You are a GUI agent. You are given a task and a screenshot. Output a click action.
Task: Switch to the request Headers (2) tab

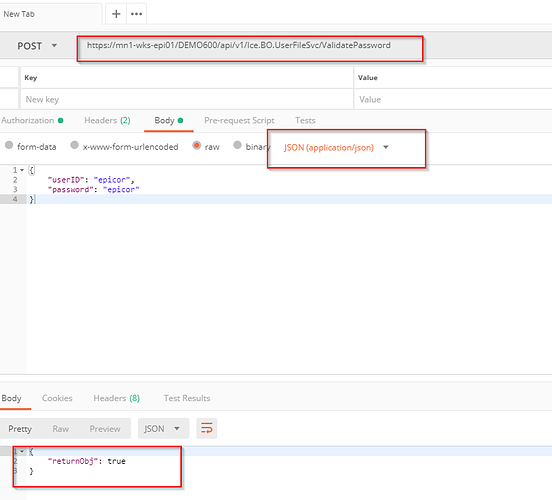[x=107, y=120]
